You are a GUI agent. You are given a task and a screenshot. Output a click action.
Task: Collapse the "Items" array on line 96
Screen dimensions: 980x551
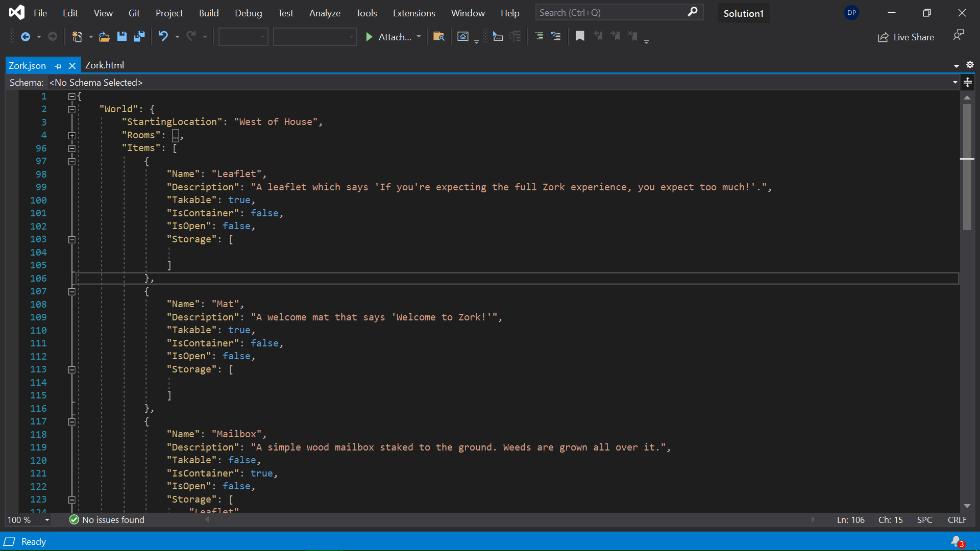pyautogui.click(x=72, y=148)
